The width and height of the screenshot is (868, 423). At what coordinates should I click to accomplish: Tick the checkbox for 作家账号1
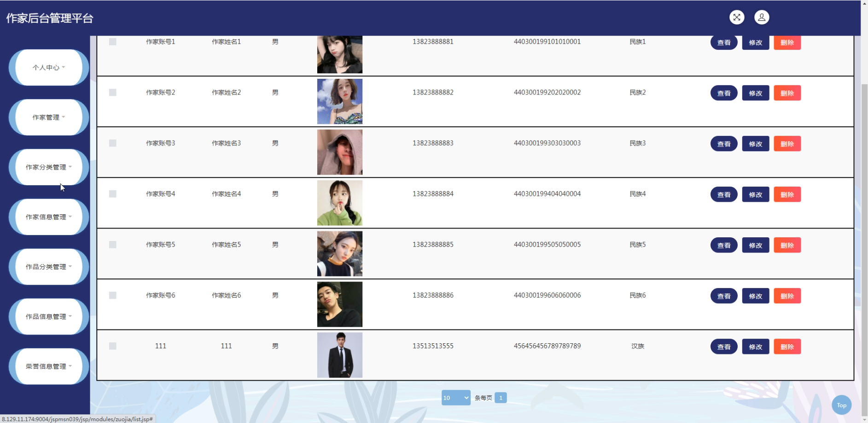(x=113, y=41)
